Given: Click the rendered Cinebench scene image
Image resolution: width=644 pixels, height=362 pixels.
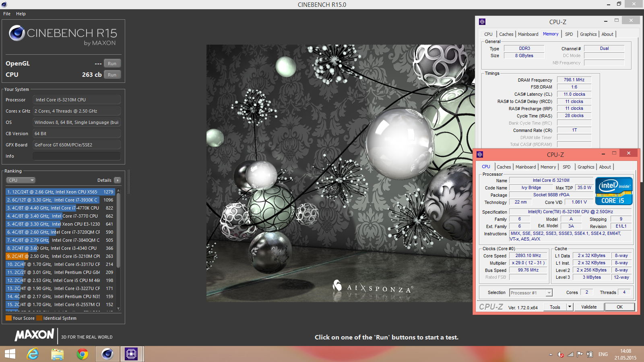Looking at the screenshot, I should 341,173.
